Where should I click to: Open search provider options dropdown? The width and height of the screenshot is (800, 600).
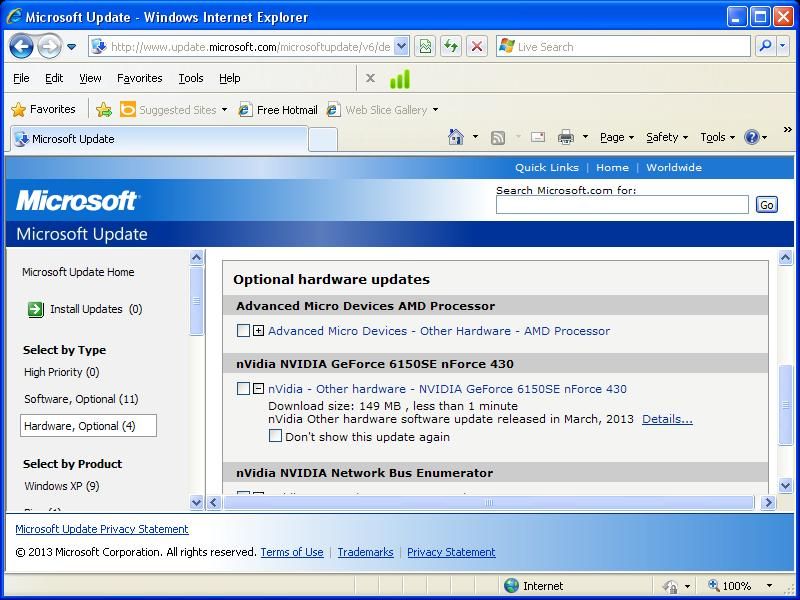coord(783,47)
